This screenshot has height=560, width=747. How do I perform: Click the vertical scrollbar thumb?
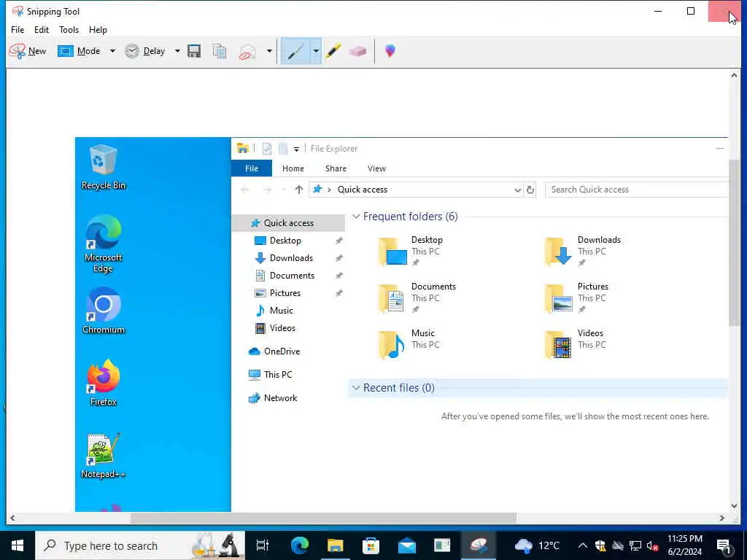point(734,243)
